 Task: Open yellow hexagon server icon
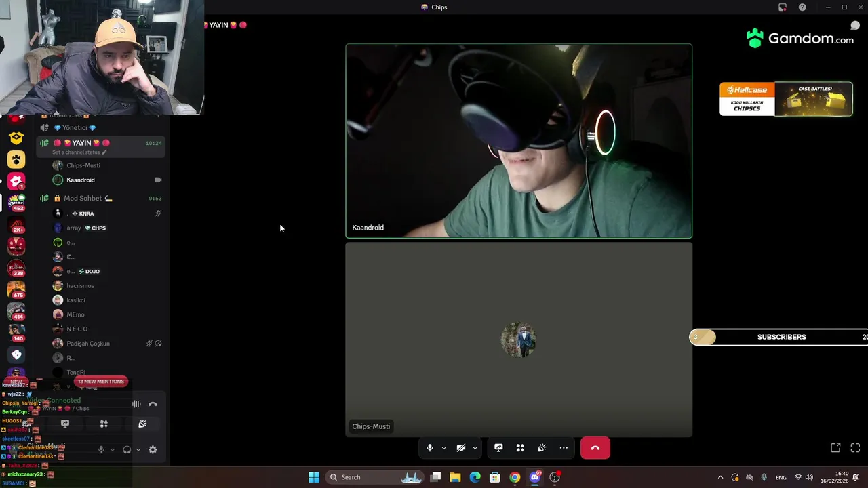[x=16, y=138]
